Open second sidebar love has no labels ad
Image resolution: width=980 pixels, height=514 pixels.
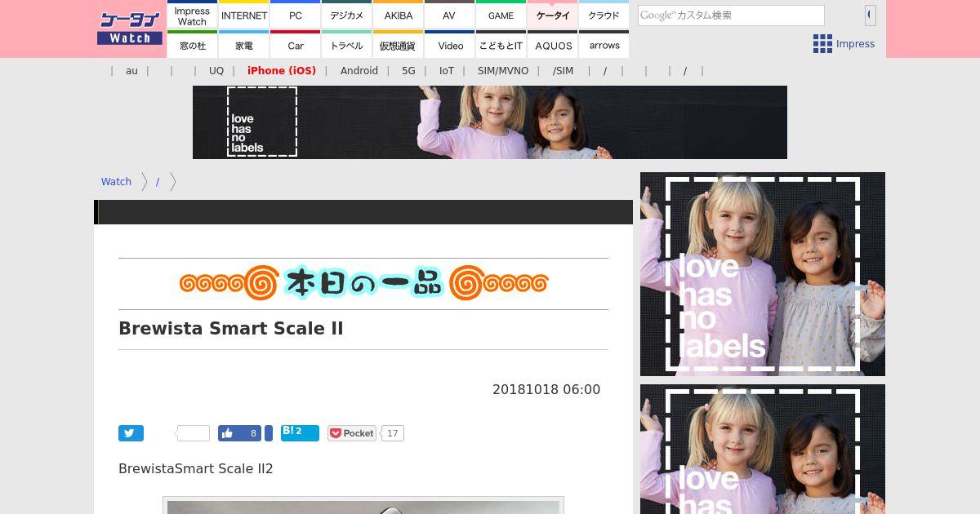763,450
